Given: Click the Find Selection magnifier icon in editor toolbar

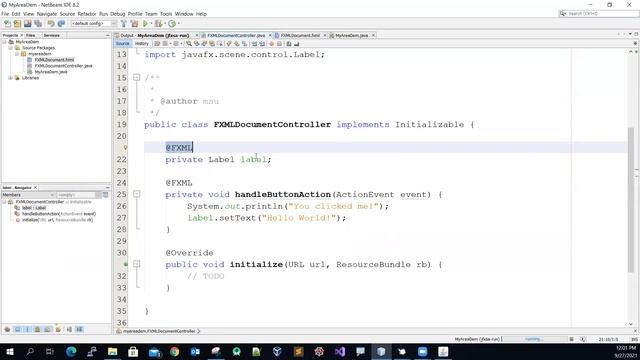Looking at the screenshot, I should coord(189,44).
